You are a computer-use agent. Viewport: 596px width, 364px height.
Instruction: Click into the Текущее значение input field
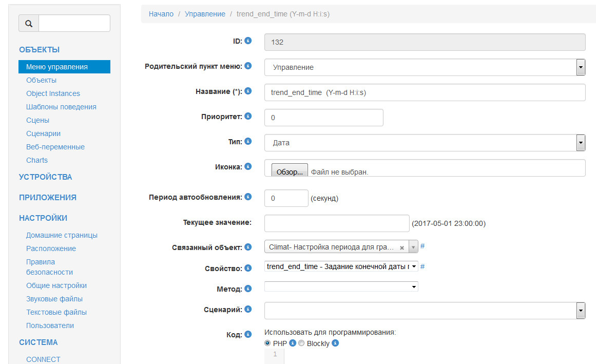(x=337, y=223)
